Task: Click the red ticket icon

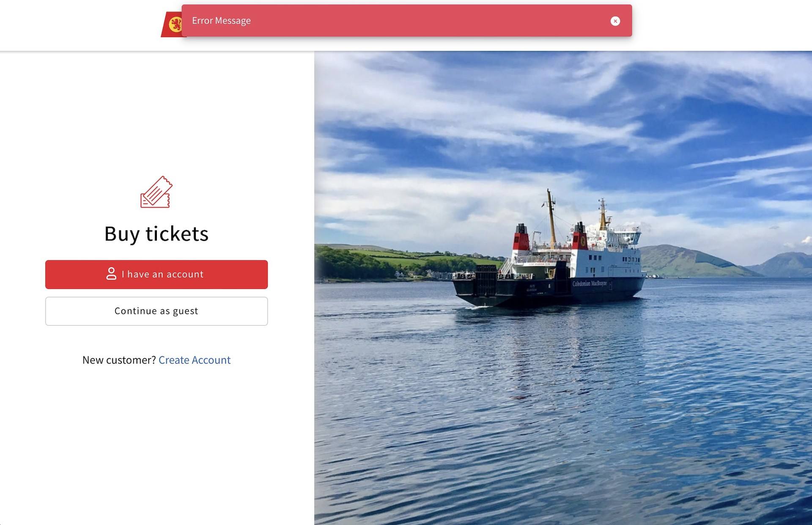Action: (156, 192)
